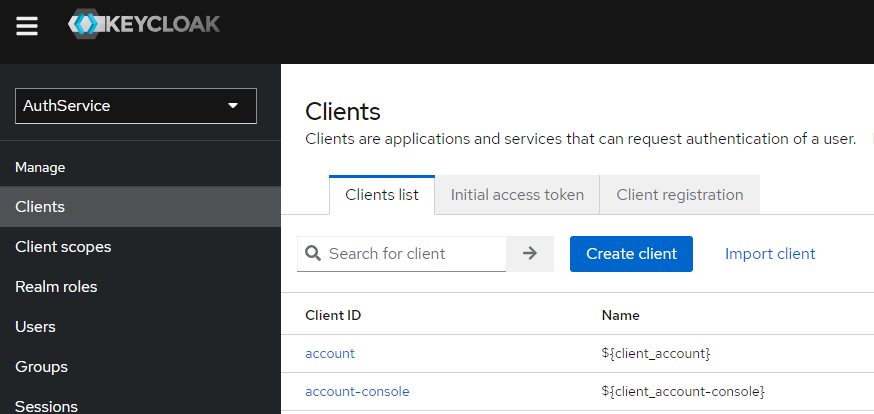
Task: Switch to the Clients list tab
Action: click(x=382, y=195)
